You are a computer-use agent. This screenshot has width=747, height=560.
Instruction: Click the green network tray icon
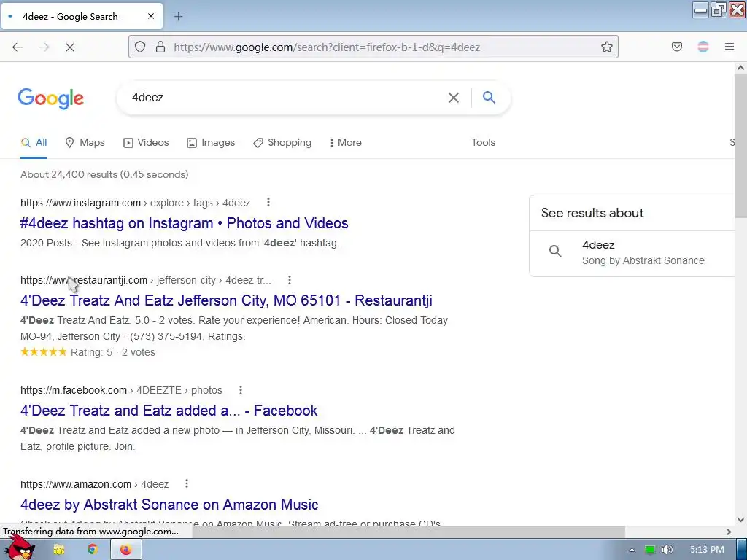coord(650,550)
